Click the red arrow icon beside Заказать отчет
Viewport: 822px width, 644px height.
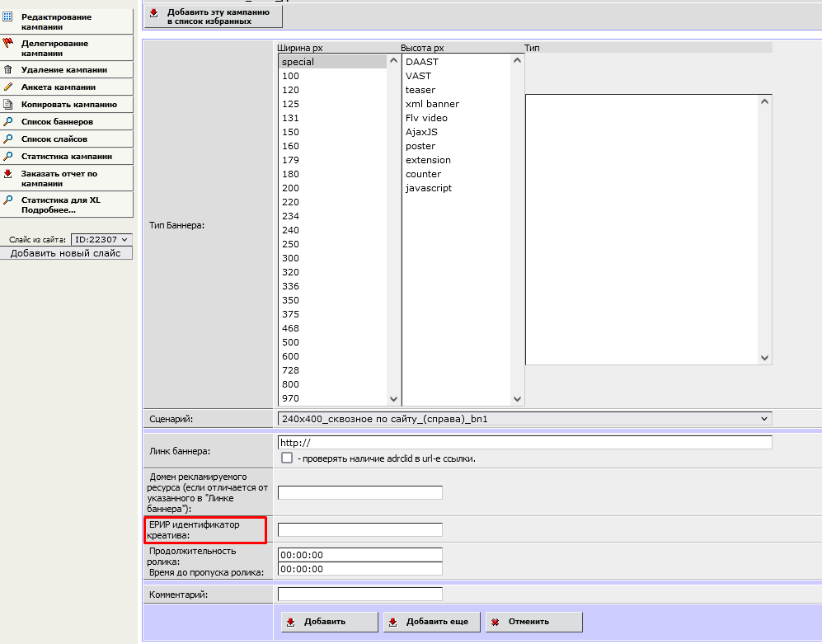pyautogui.click(x=8, y=174)
